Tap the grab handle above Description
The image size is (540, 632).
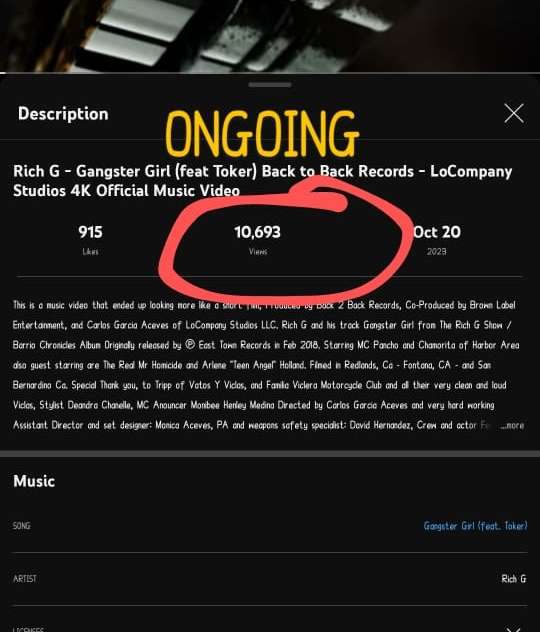coord(270,85)
